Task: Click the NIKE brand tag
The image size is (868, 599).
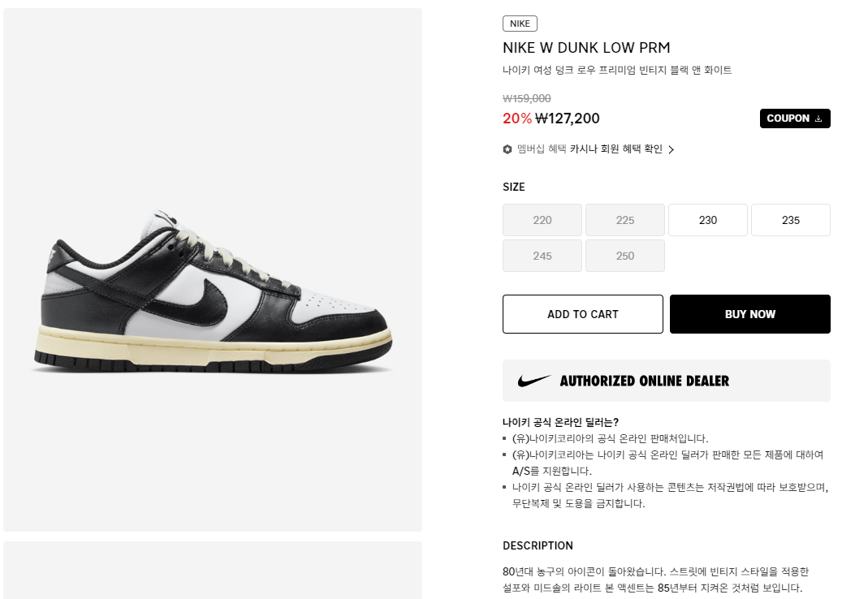Action: coord(520,24)
